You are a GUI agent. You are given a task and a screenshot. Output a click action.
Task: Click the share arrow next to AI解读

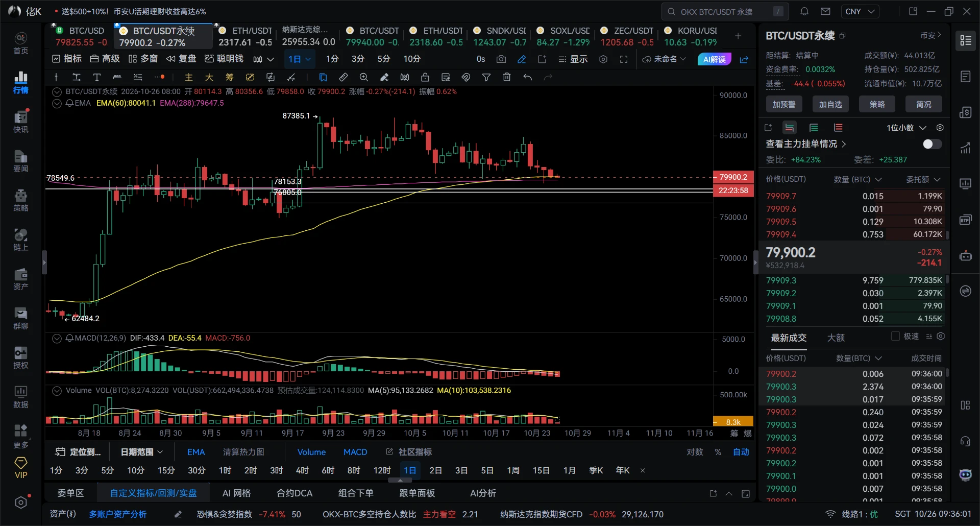[x=744, y=59]
